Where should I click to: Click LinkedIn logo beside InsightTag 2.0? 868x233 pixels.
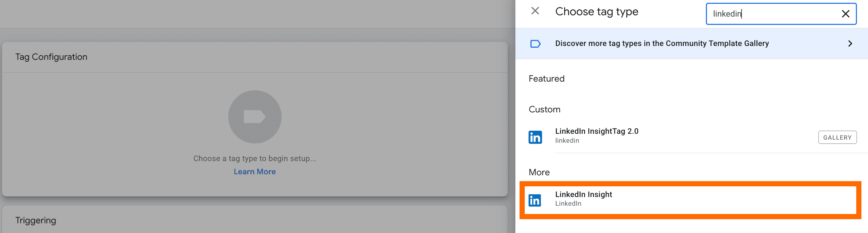[535, 137]
